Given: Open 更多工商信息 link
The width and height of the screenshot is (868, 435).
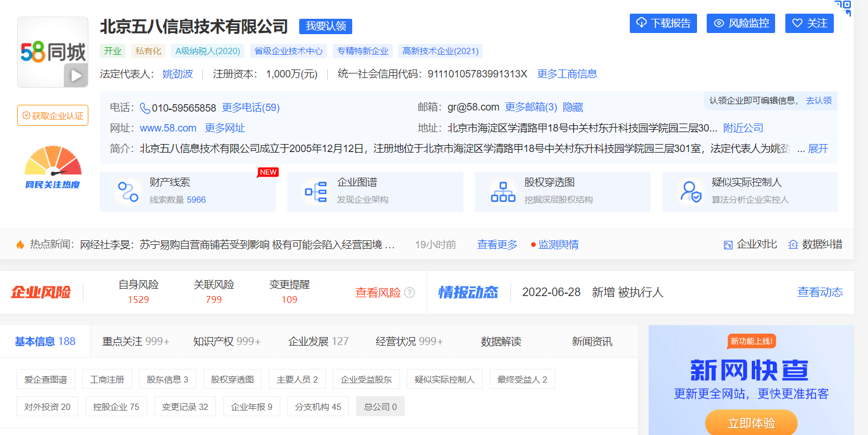Looking at the screenshot, I should click(x=567, y=74).
